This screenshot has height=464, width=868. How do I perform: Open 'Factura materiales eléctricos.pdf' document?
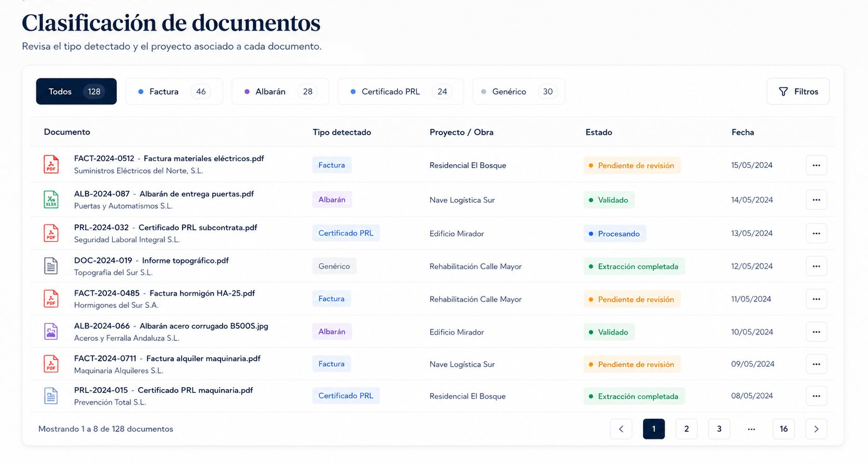[x=204, y=158]
